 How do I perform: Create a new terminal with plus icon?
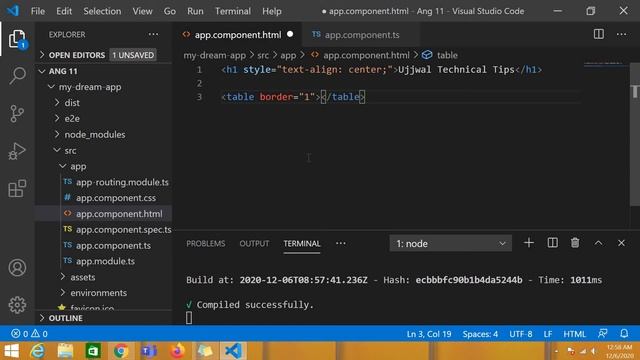coord(529,243)
